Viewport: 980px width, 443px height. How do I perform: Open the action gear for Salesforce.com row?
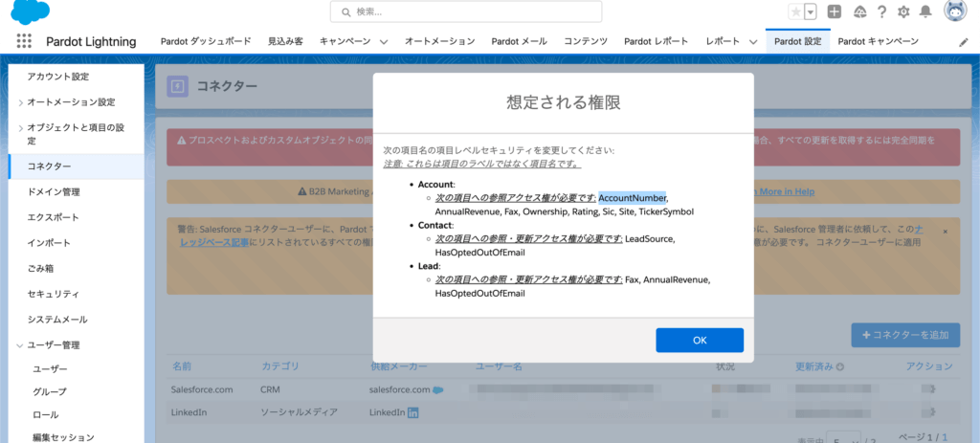click(930, 389)
